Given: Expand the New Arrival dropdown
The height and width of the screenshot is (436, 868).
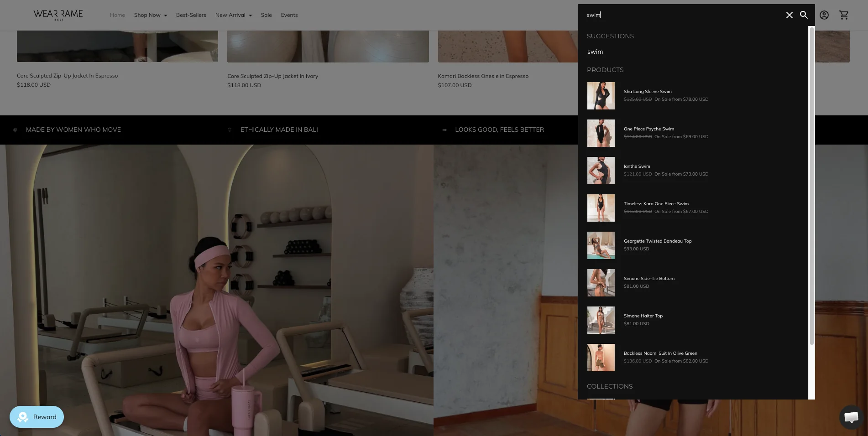Looking at the screenshot, I should tap(234, 15).
